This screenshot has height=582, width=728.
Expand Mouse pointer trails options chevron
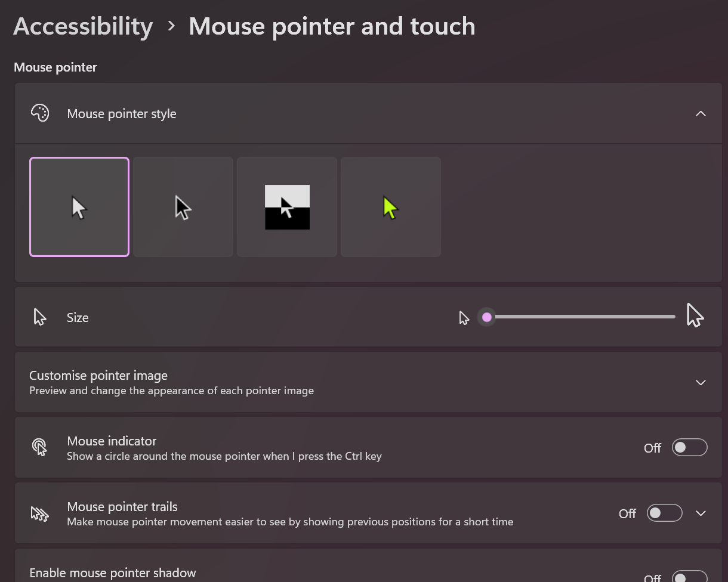click(701, 513)
